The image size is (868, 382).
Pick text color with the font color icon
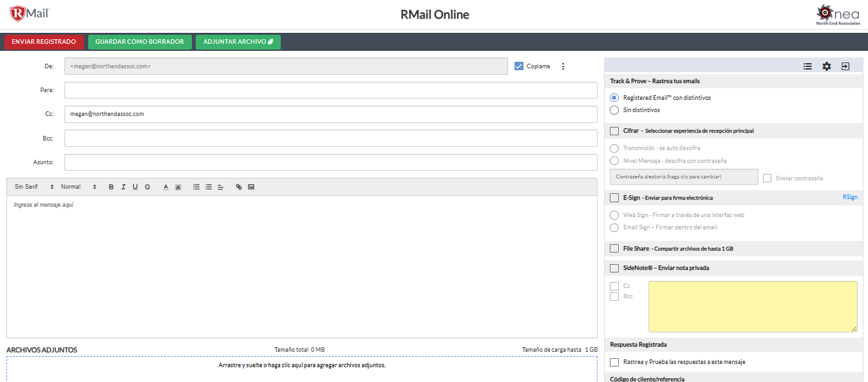(165, 187)
